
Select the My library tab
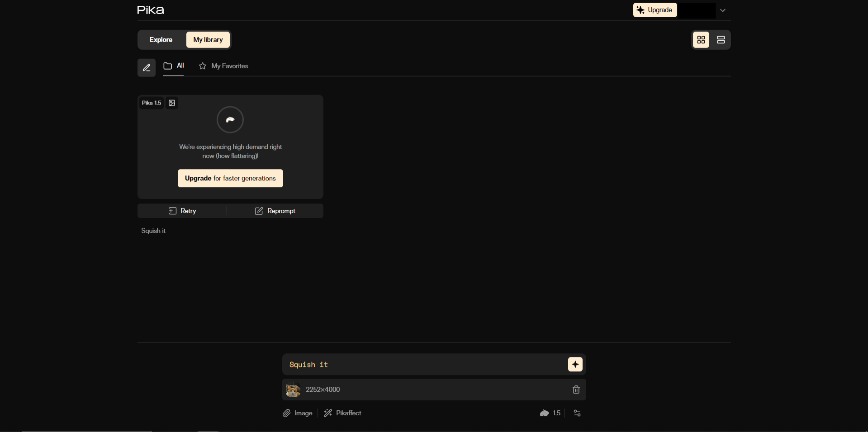[x=208, y=40]
